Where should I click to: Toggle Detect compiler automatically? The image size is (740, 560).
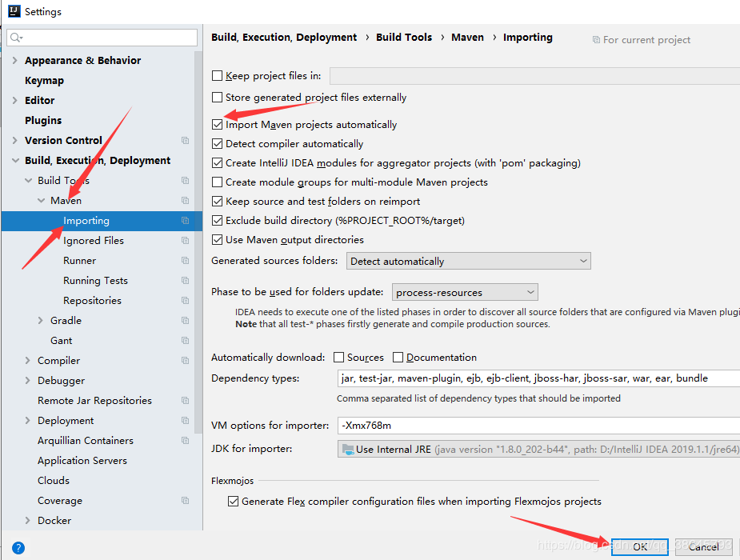tap(217, 143)
